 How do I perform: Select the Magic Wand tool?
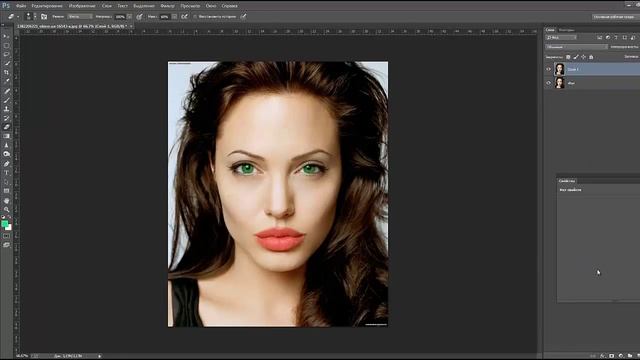pyautogui.click(x=7, y=63)
